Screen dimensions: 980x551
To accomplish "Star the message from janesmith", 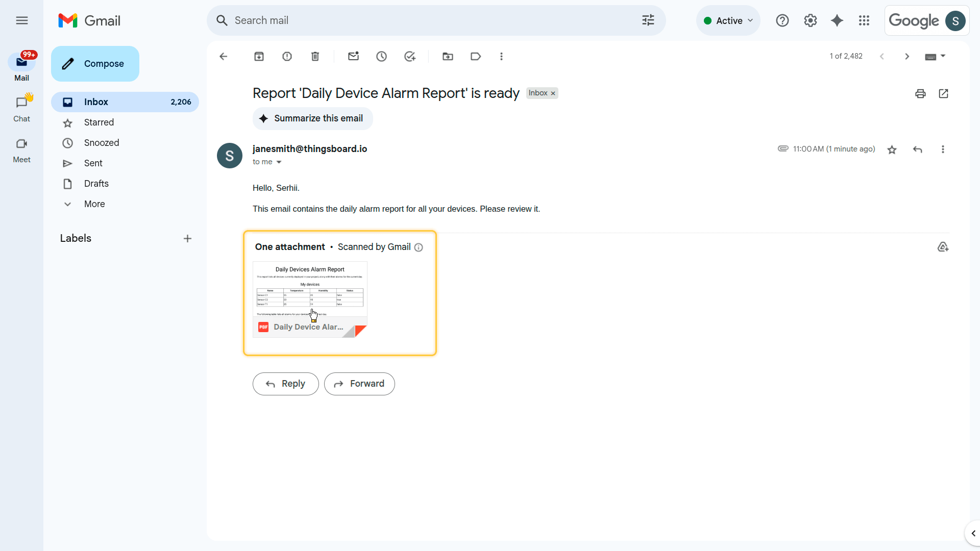I will coord(892,149).
